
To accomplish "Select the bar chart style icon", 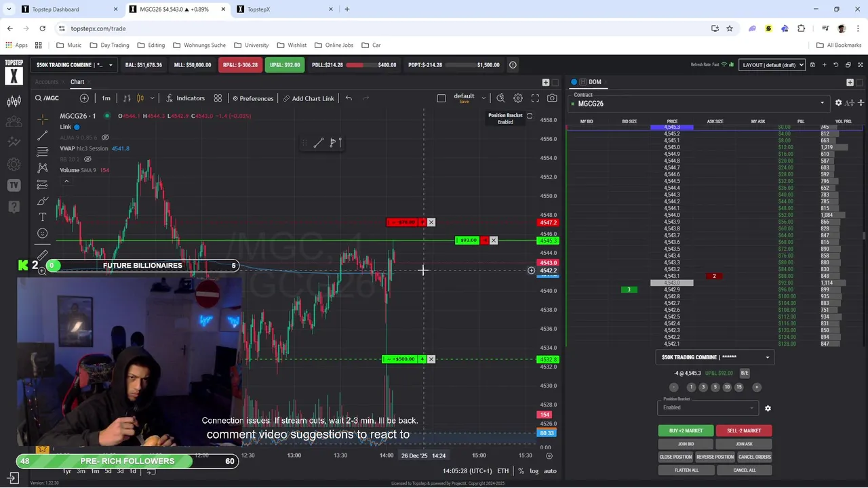I will pyautogui.click(x=127, y=98).
